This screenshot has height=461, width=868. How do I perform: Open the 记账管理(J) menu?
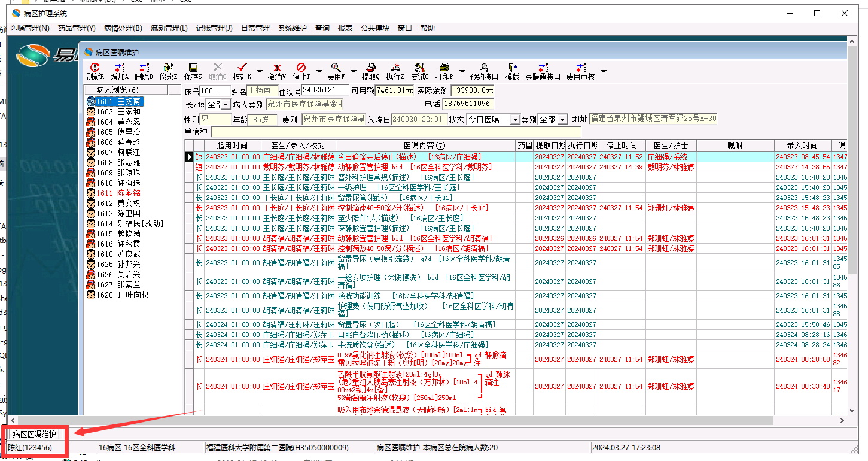214,28
